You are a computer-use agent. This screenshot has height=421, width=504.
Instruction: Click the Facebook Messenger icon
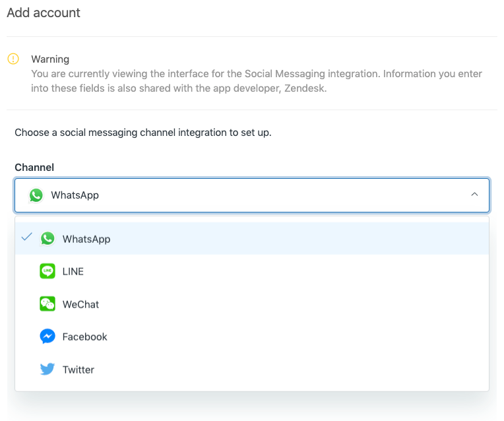47,337
